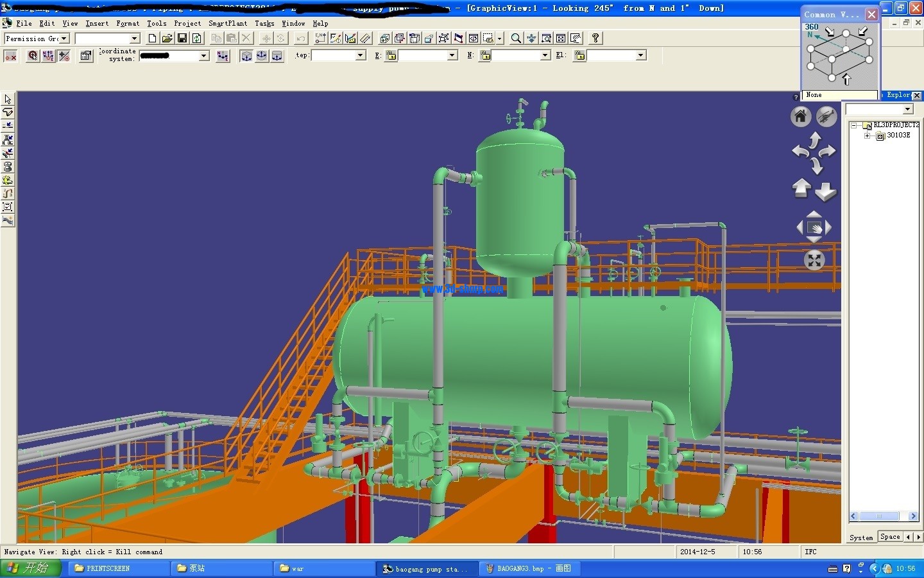The image size is (924, 578).
Task: Toggle the El elevation lock icon
Action: pos(580,56)
